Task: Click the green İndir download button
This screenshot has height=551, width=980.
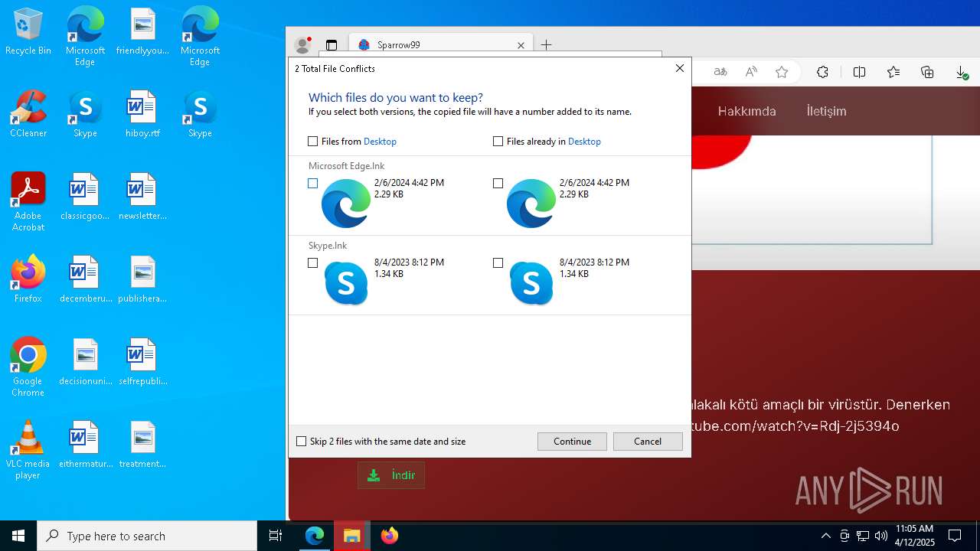Action: 391,475
